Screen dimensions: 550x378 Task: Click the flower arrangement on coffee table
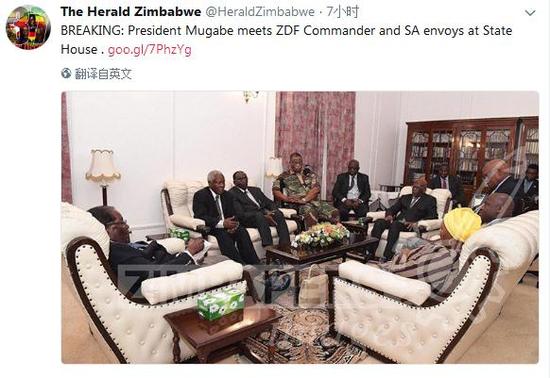320,235
